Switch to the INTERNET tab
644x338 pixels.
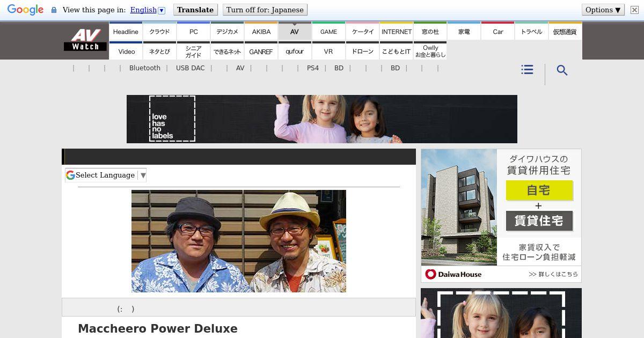coord(396,31)
